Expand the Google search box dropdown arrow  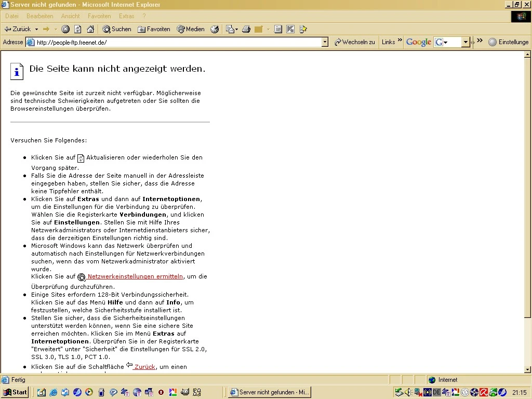point(465,42)
